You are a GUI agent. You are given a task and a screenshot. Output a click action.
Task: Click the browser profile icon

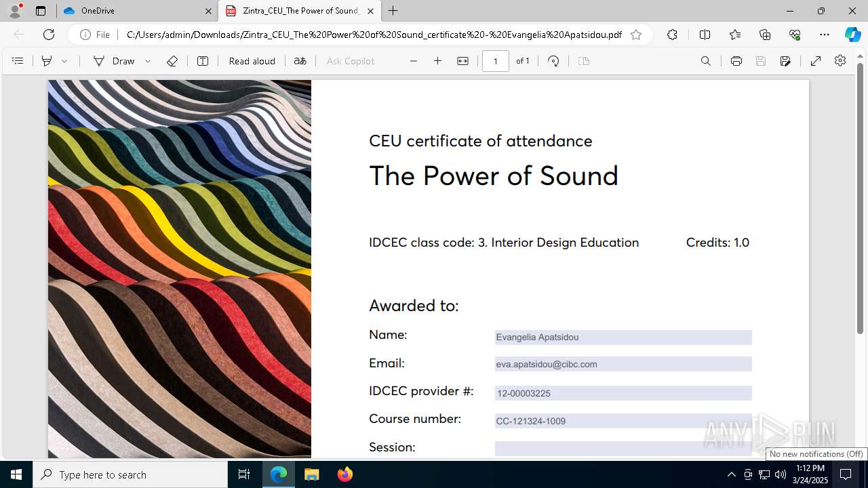[x=15, y=11]
